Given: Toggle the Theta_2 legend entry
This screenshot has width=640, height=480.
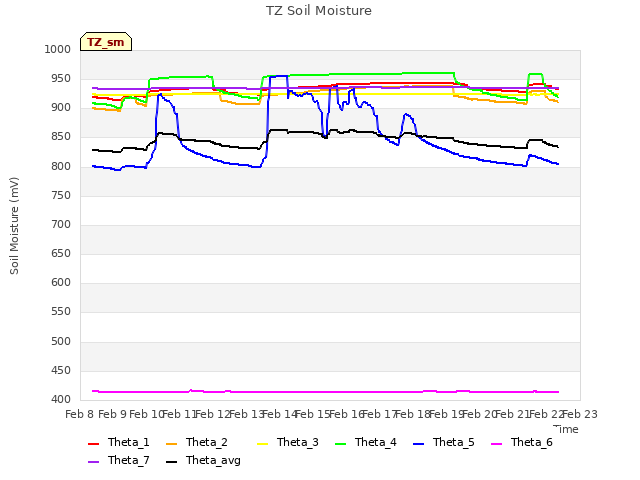Looking at the screenshot, I should point(197,442).
